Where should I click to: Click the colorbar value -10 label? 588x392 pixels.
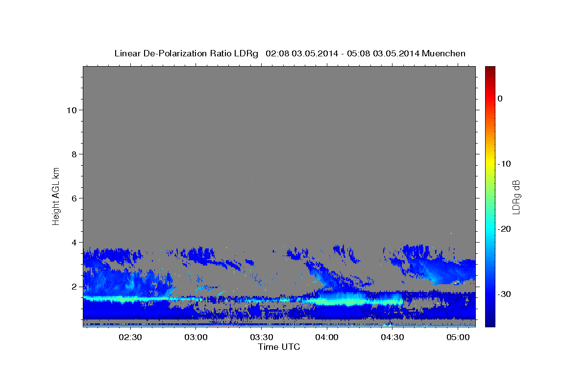[x=505, y=164]
